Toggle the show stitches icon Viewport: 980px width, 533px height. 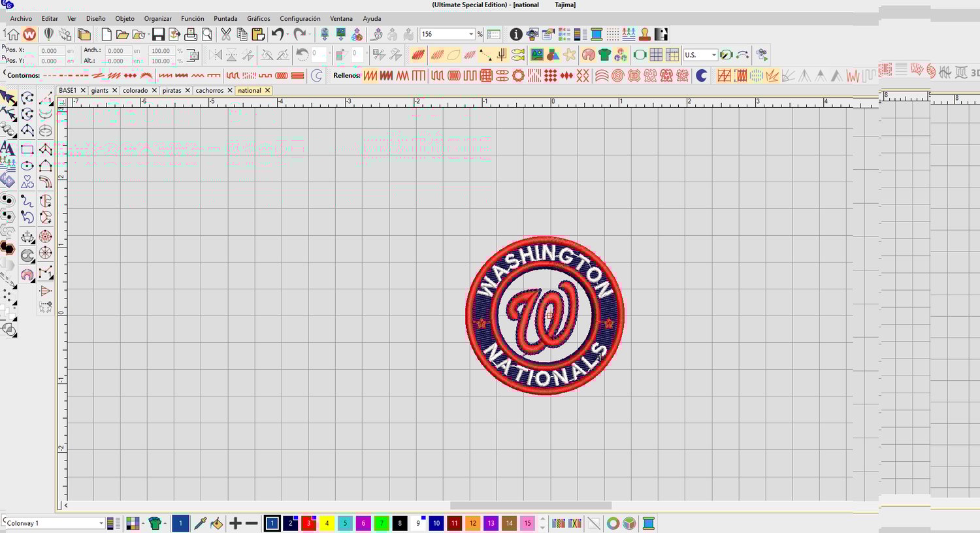pyautogui.click(x=437, y=55)
